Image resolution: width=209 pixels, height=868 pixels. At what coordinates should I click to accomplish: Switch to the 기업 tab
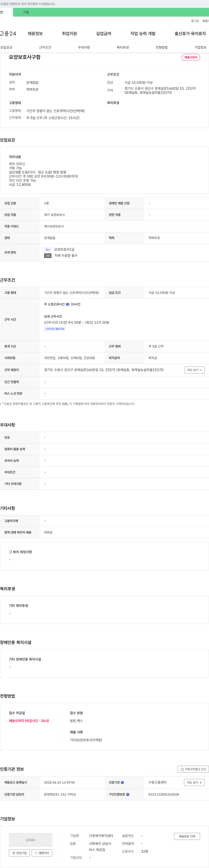pyautogui.click(x=26, y=12)
